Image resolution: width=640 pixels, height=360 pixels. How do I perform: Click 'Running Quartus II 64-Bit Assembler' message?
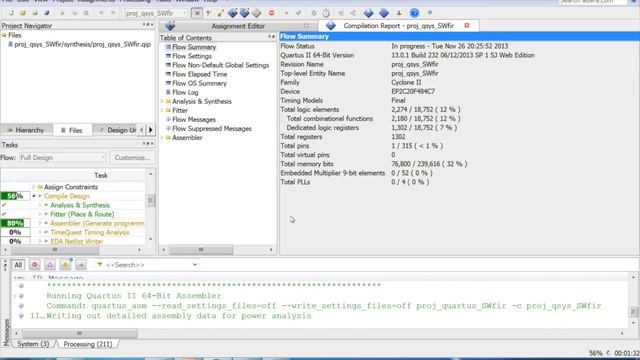pos(133,296)
